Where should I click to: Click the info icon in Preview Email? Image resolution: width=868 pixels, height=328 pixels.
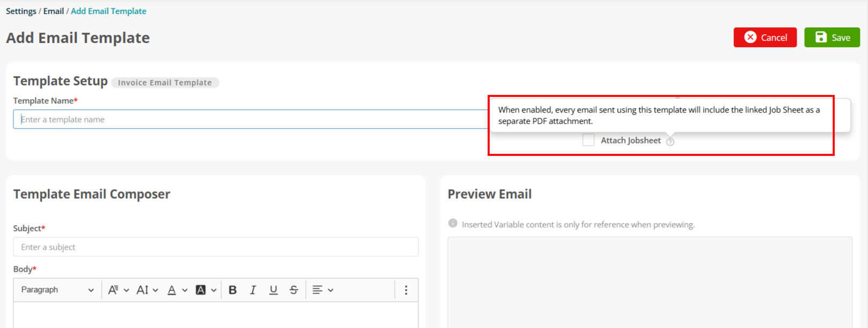pos(453,223)
